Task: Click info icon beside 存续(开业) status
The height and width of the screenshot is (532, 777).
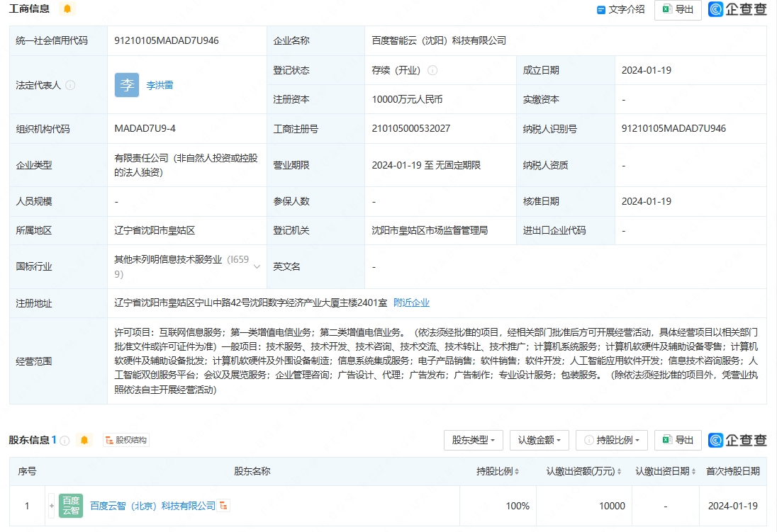Action: pos(432,70)
